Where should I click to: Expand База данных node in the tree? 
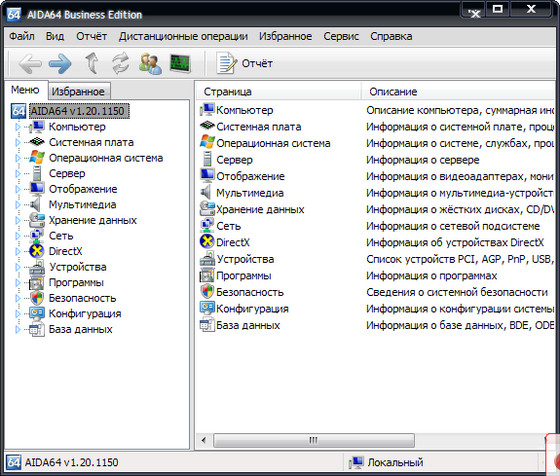pyautogui.click(x=18, y=329)
